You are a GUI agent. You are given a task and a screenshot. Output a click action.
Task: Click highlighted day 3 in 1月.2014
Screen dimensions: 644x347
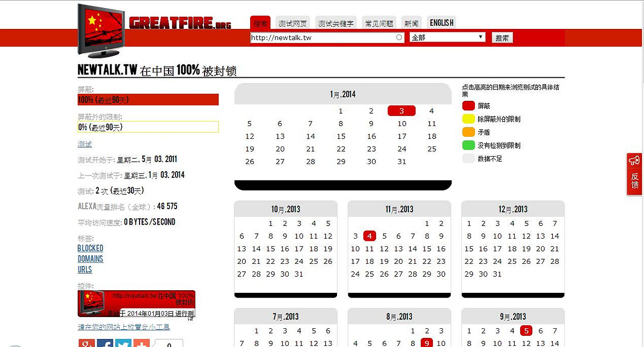tap(401, 111)
